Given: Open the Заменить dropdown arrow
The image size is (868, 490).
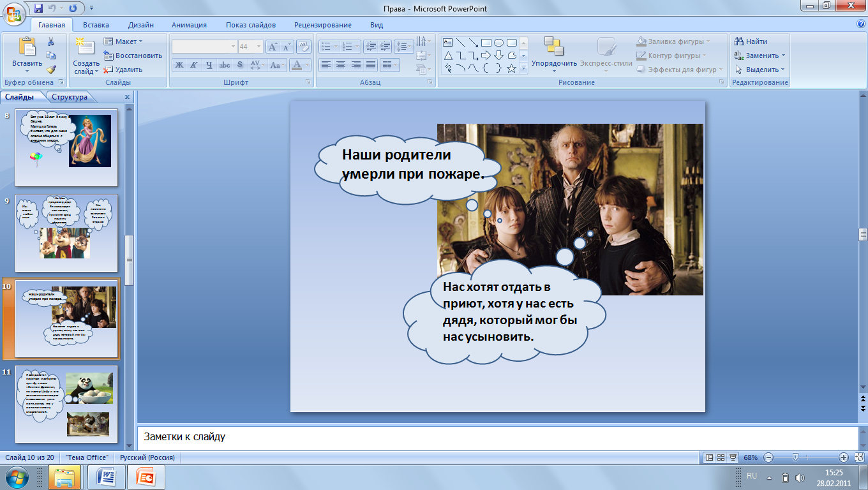Looking at the screenshot, I should click(x=783, y=56).
